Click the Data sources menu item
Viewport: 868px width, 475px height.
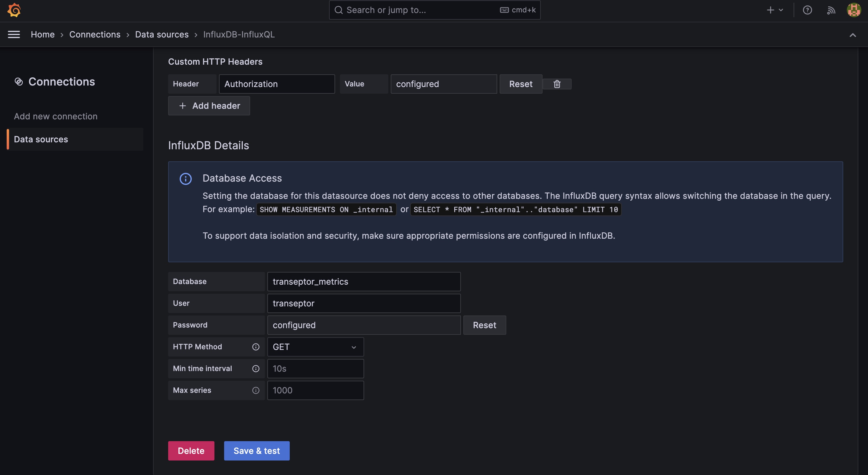click(41, 139)
